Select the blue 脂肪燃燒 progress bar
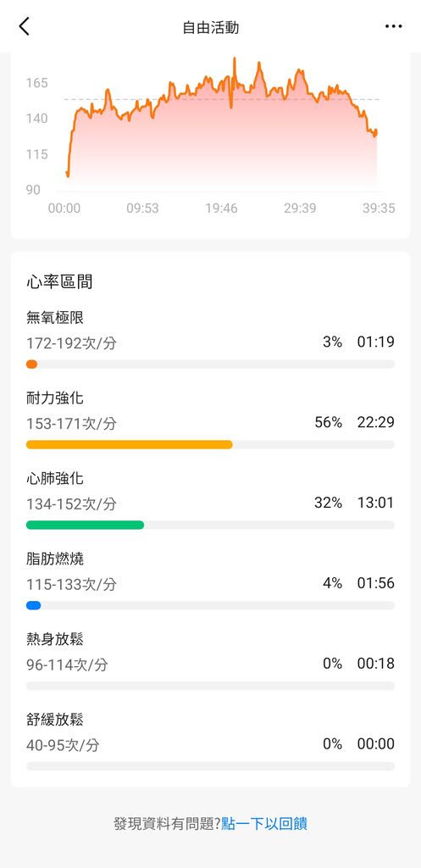Viewport: 421px width, 868px height. click(210, 605)
